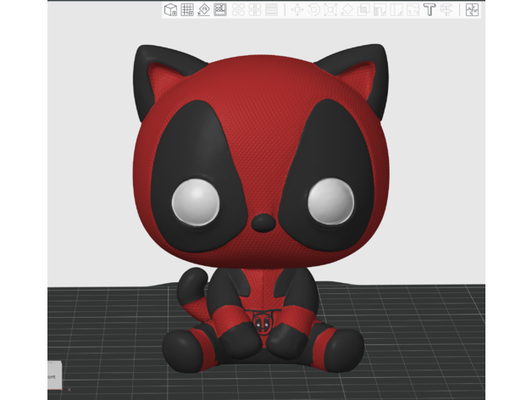The height and width of the screenshot is (400, 532).
Task: Run Auto orient on the model
Action: 203,10
